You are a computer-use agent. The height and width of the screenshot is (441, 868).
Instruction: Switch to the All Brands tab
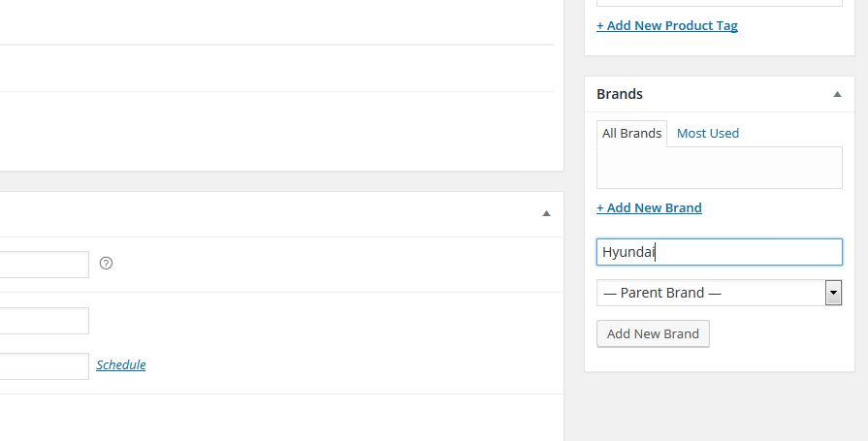631,134
